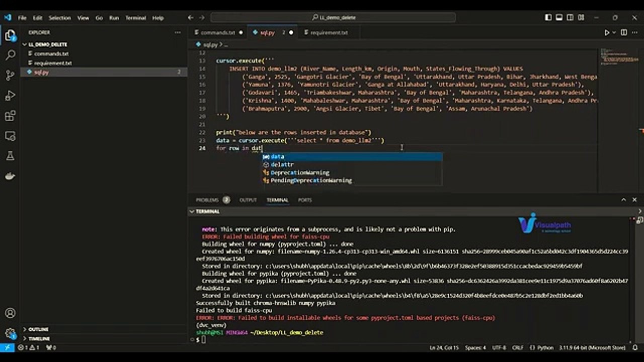Open Source Control view

(10, 75)
